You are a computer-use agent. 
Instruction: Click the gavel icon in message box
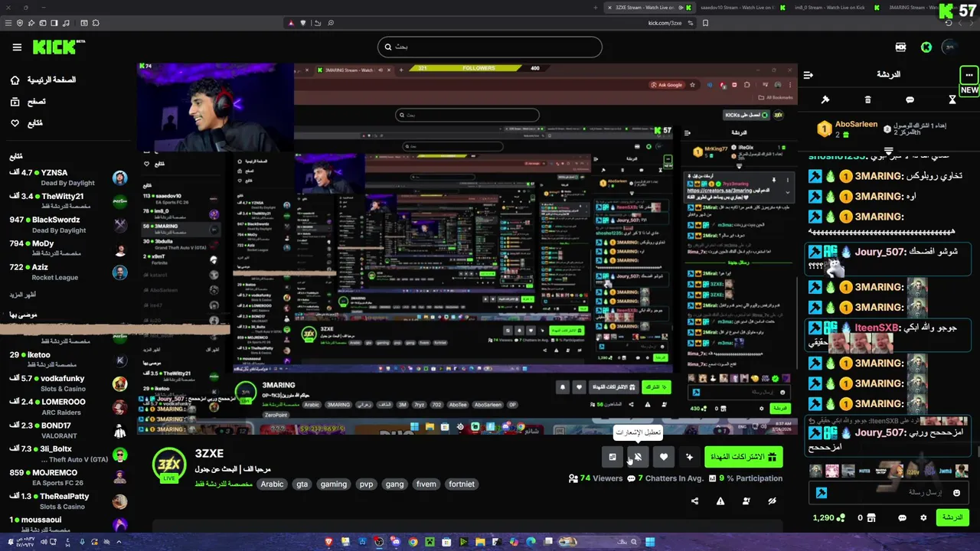coord(822,493)
